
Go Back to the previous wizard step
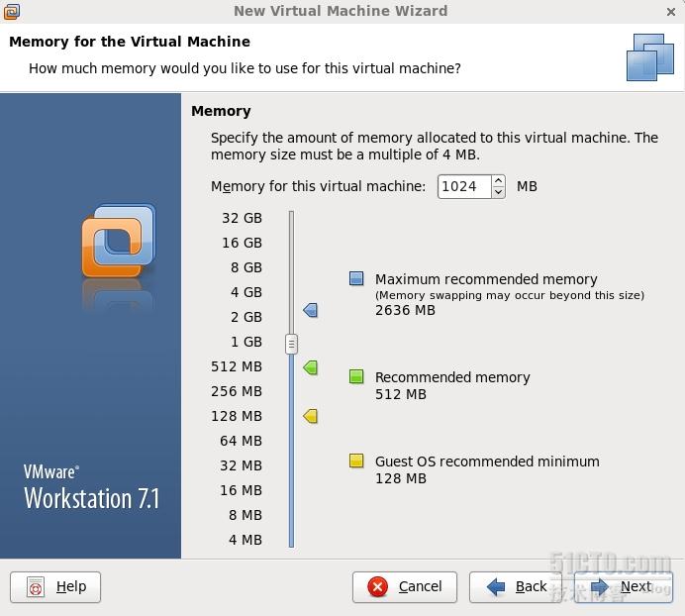(516, 586)
